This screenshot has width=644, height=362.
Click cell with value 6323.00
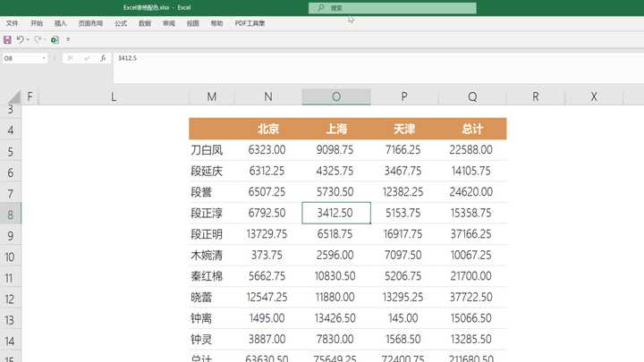268,150
